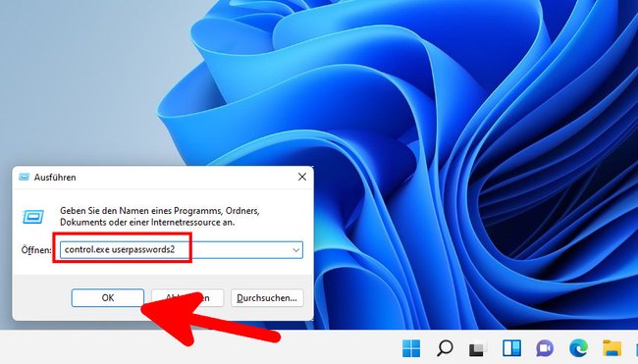Click the Ausführen title text
This screenshot has height=364, width=638.
click(x=55, y=178)
